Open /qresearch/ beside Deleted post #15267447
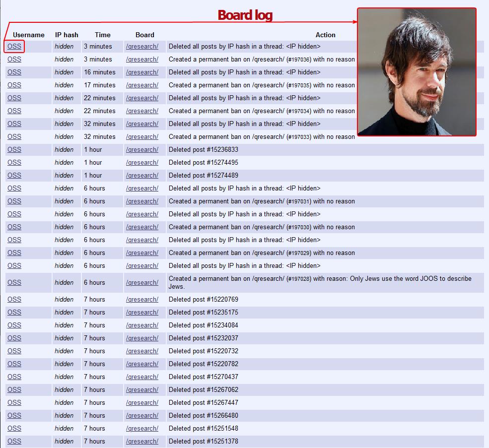Image resolution: width=489 pixels, height=448 pixels. 142,402
